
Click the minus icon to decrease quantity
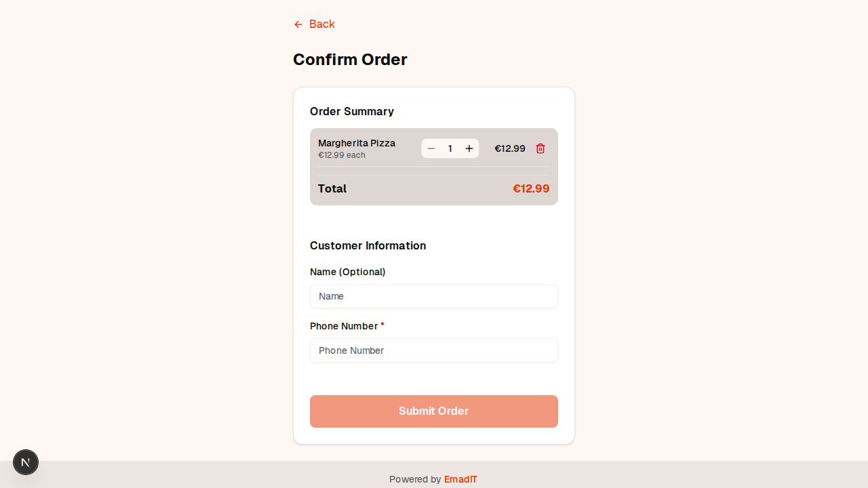(x=431, y=148)
